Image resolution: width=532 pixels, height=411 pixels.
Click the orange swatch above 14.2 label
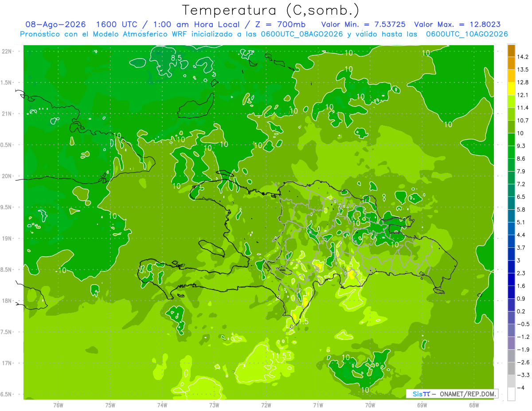pyautogui.click(x=511, y=51)
